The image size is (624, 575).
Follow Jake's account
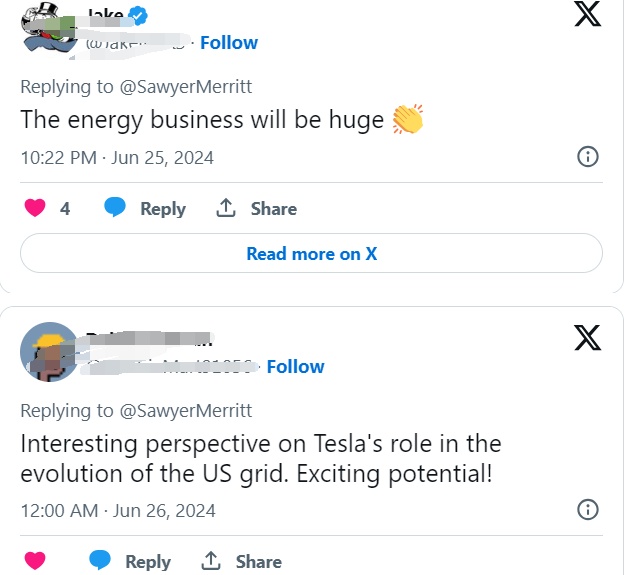(229, 42)
